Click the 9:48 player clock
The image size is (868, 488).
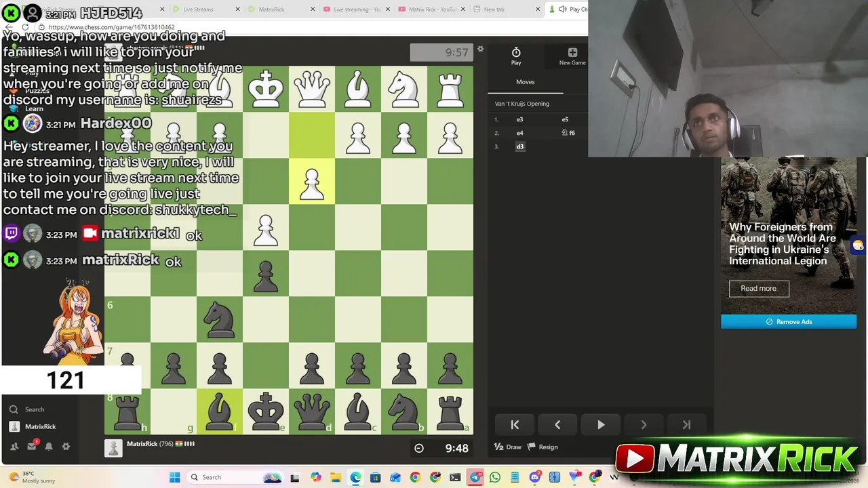(x=441, y=448)
